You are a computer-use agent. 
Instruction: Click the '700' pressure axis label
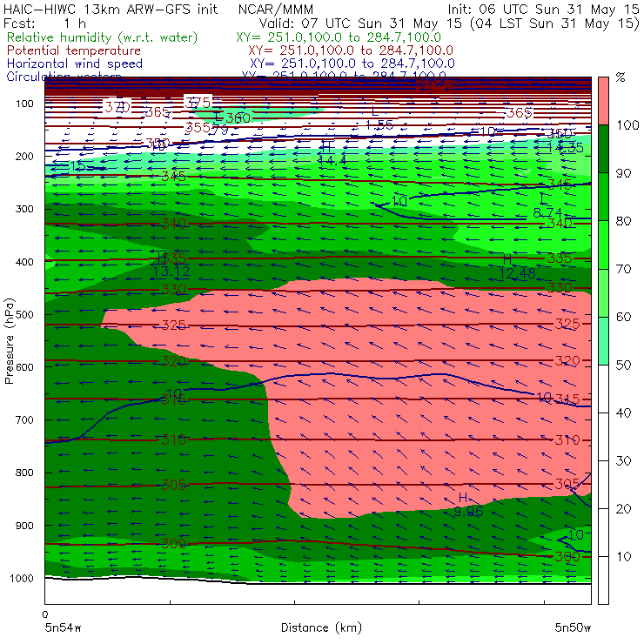click(x=24, y=419)
